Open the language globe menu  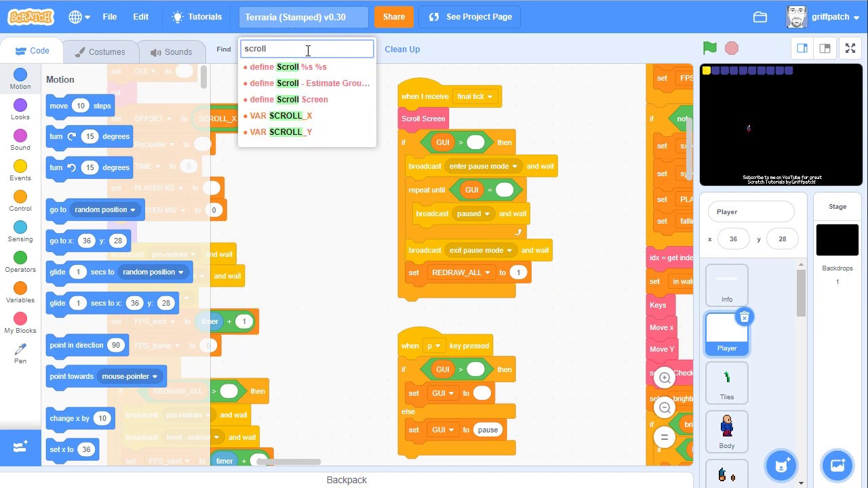tap(79, 17)
